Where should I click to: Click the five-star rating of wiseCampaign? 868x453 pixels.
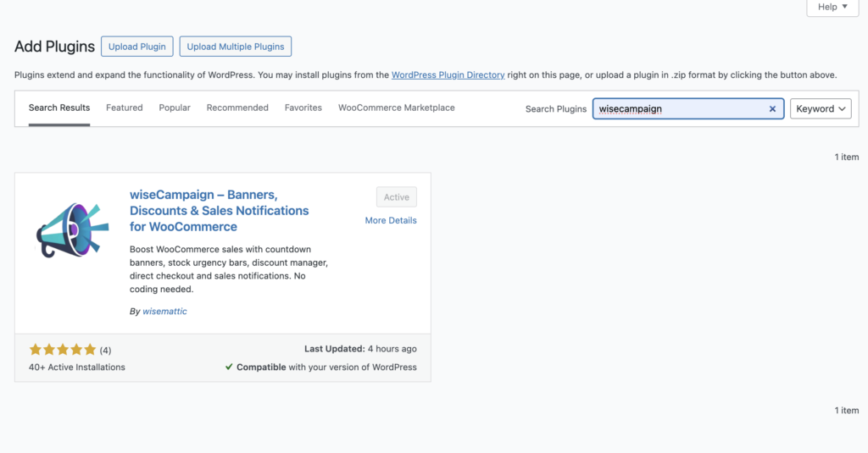(63, 350)
